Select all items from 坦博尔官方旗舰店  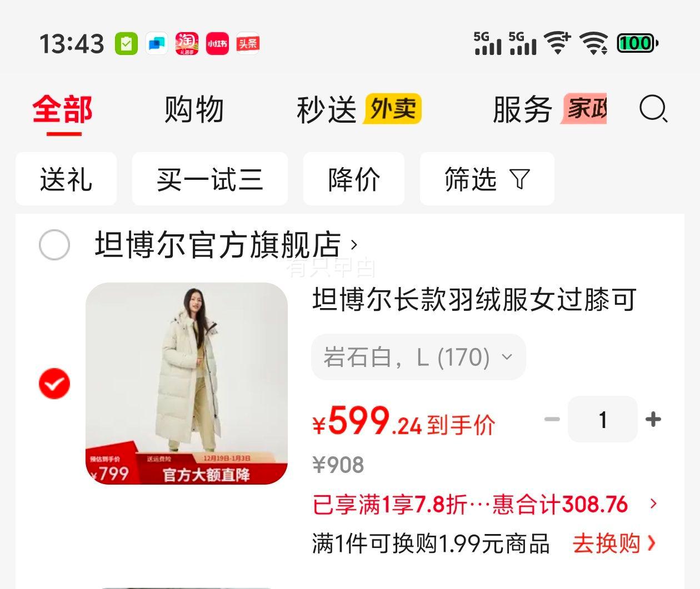coord(54,245)
